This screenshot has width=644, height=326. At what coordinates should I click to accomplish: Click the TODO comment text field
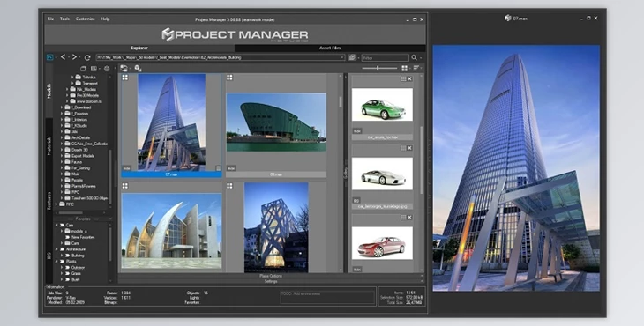pyautogui.click(x=328, y=297)
